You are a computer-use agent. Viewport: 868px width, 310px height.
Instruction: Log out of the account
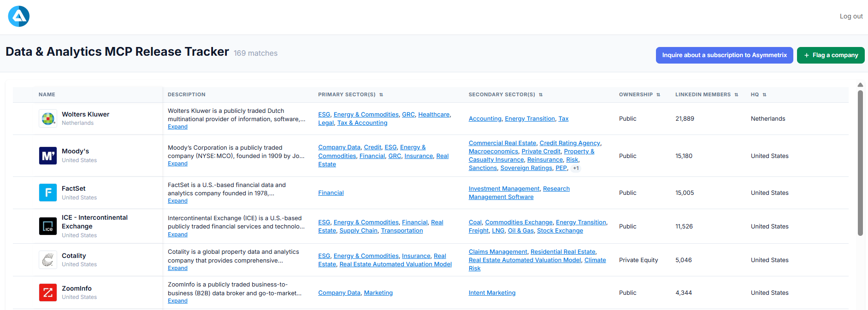pos(851,16)
